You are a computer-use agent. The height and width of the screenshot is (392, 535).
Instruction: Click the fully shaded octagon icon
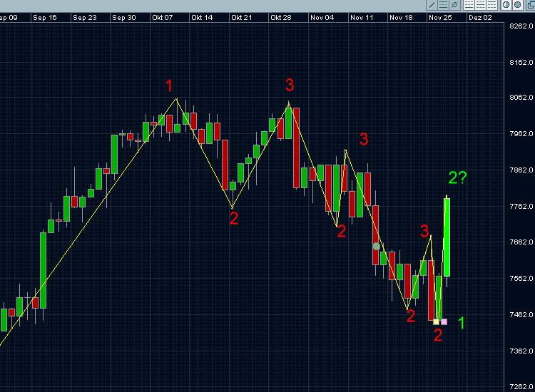[x=518, y=5]
